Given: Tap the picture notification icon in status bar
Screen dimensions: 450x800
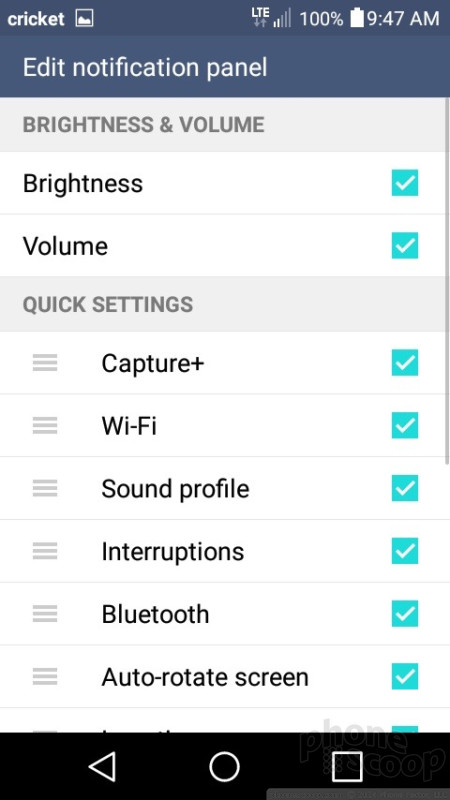Looking at the screenshot, I should (84, 19).
